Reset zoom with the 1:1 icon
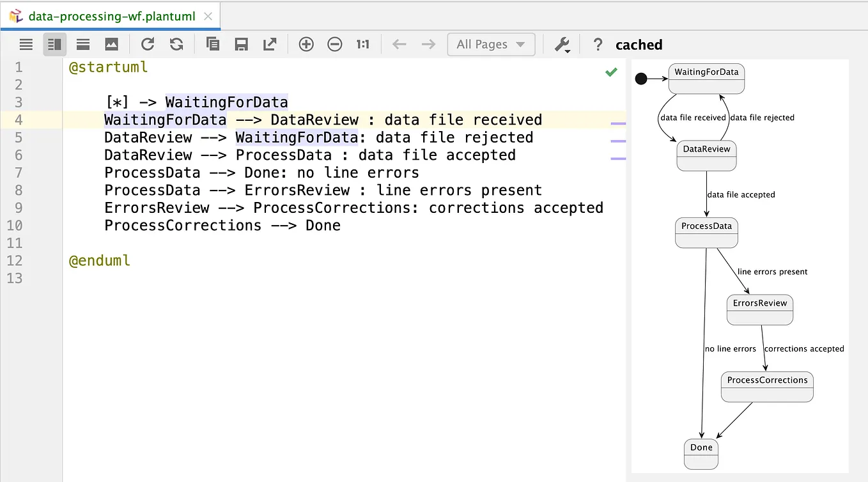 click(362, 44)
